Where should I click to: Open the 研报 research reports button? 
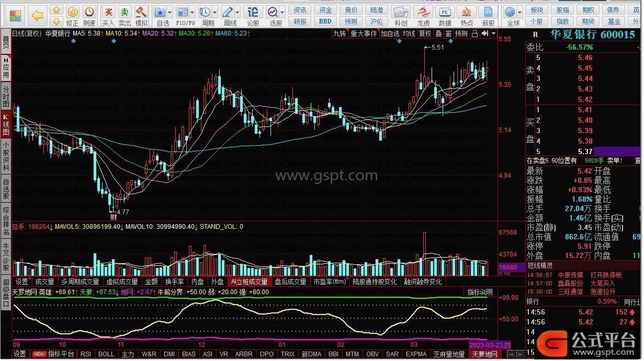300,21
